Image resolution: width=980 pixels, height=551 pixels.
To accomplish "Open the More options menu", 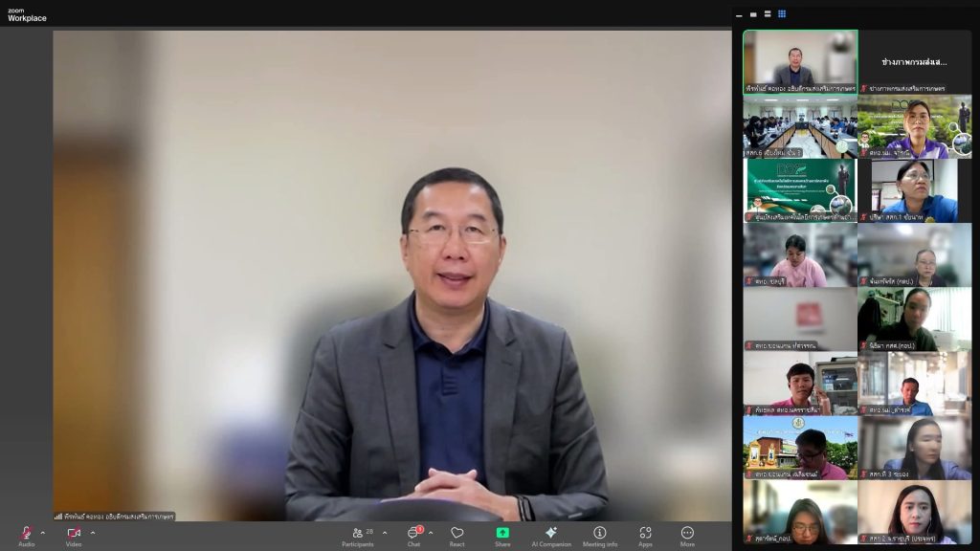I will pos(687,534).
